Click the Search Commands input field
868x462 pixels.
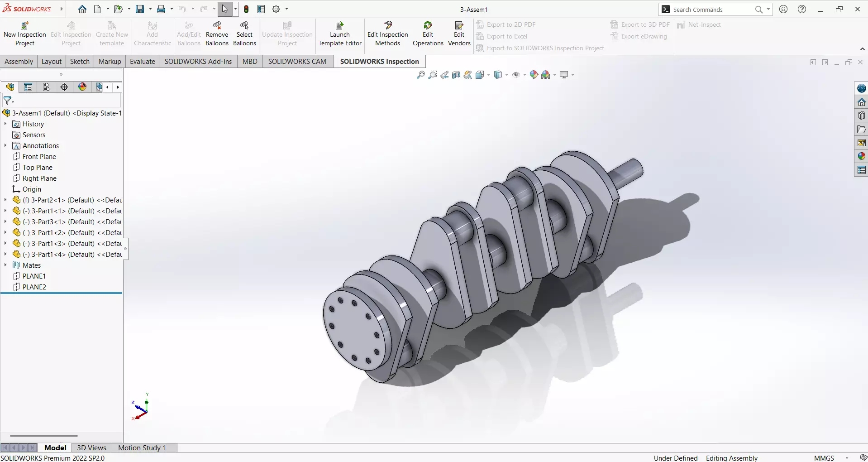coord(712,10)
